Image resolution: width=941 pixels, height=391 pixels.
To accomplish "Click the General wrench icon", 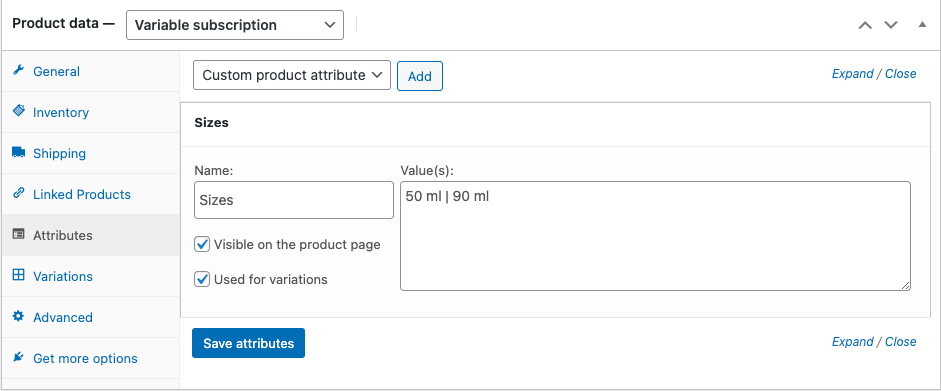I will click(19, 70).
